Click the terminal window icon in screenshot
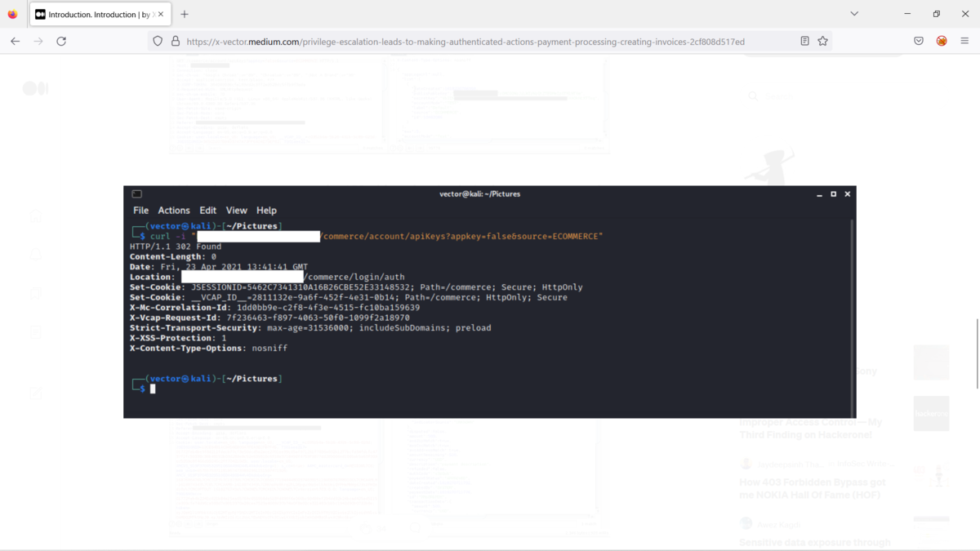Image resolution: width=980 pixels, height=551 pixels. point(136,194)
